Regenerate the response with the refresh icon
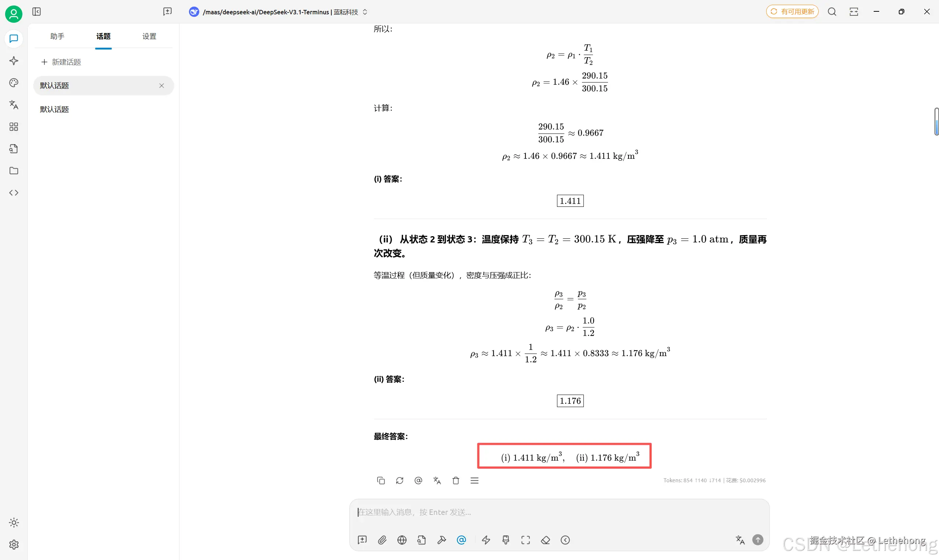The height and width of the screenshot is (560, 939). point(400,480)
